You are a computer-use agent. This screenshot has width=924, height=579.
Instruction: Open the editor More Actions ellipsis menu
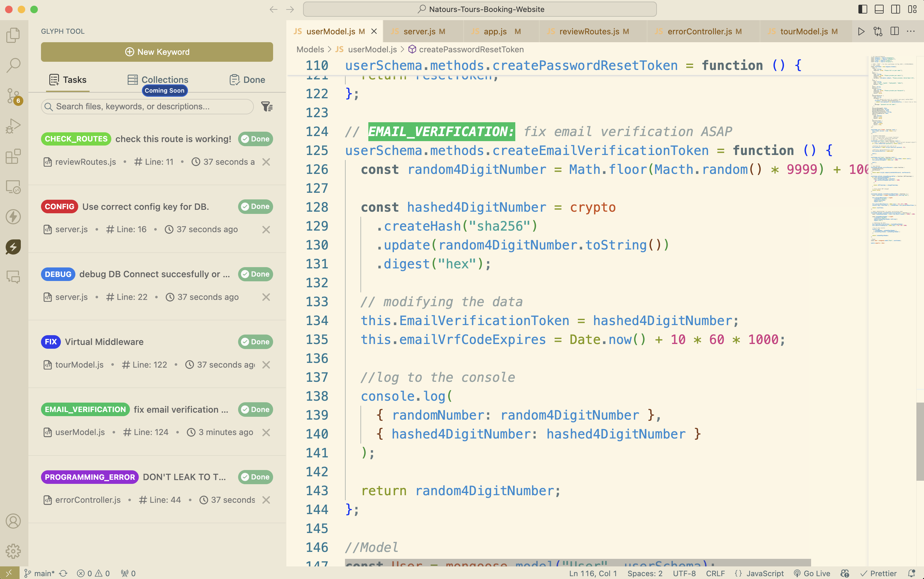point(911,32)
